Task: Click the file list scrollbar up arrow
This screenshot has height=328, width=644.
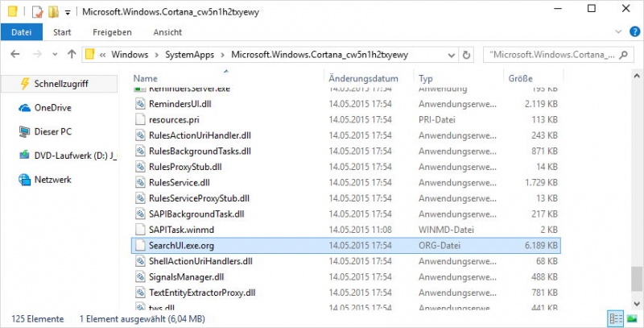Action: (x=636, y=77)
